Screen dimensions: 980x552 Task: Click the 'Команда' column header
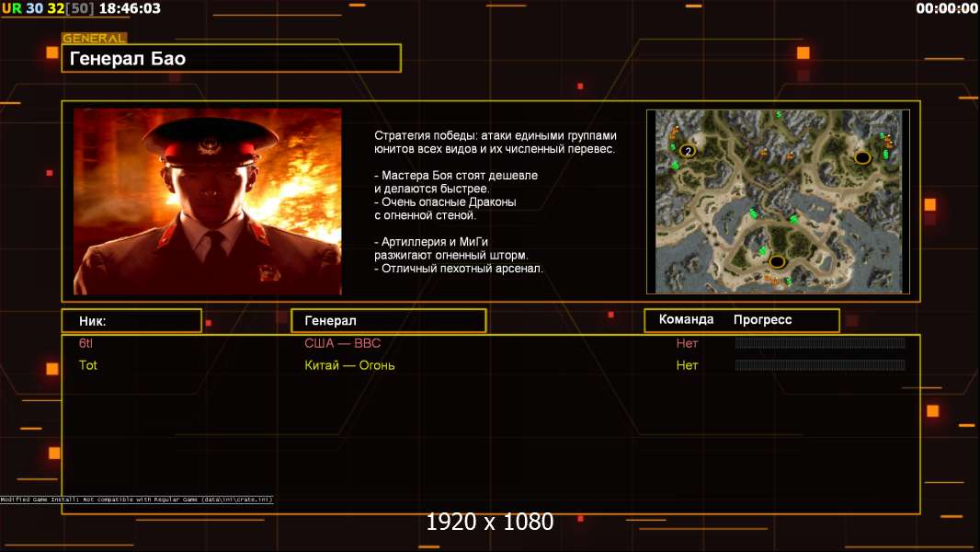(x=686, y=319)
